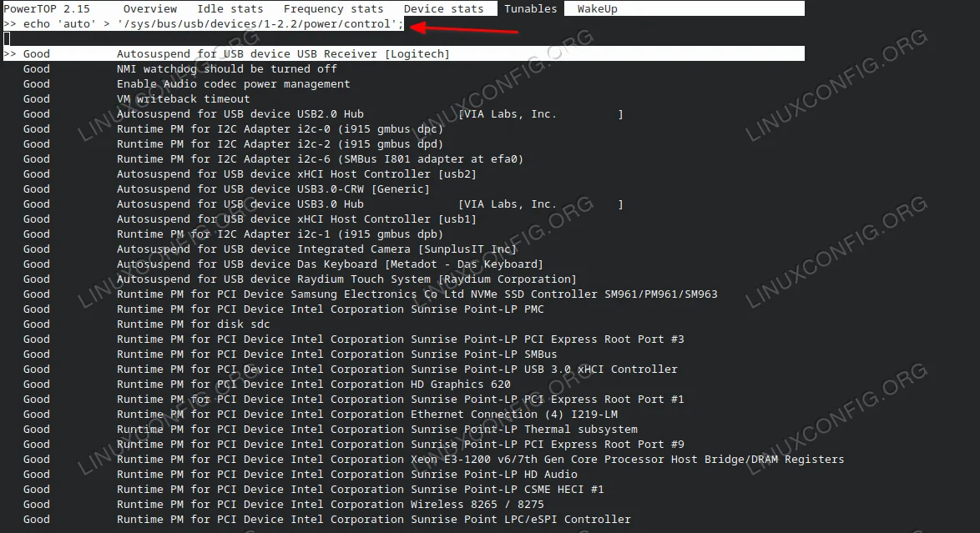Select the NMI watchdog should be turned off row
Viewport: 980px width, 533px height.
click(x=180, y=68)
